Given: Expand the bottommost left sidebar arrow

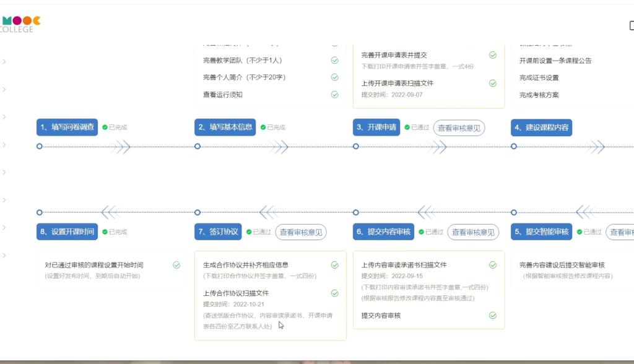Looking at the screenshot, I should pos(4,255).
